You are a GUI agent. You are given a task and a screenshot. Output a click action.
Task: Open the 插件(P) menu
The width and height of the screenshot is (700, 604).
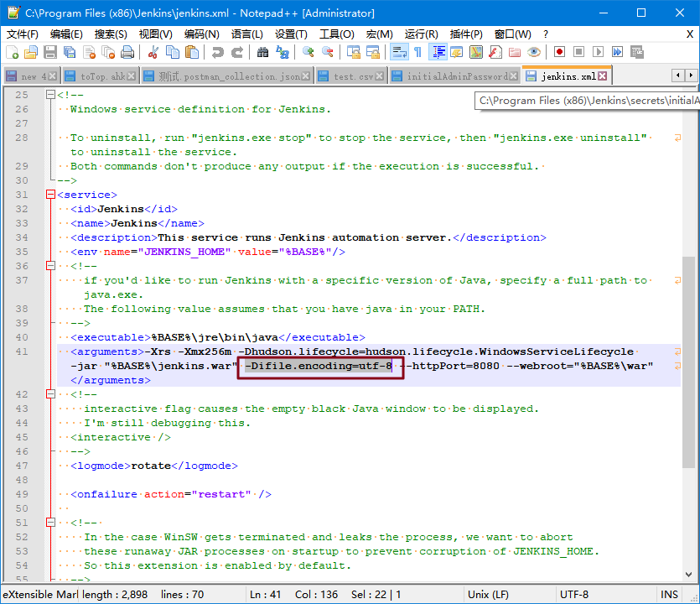(466, 34)
